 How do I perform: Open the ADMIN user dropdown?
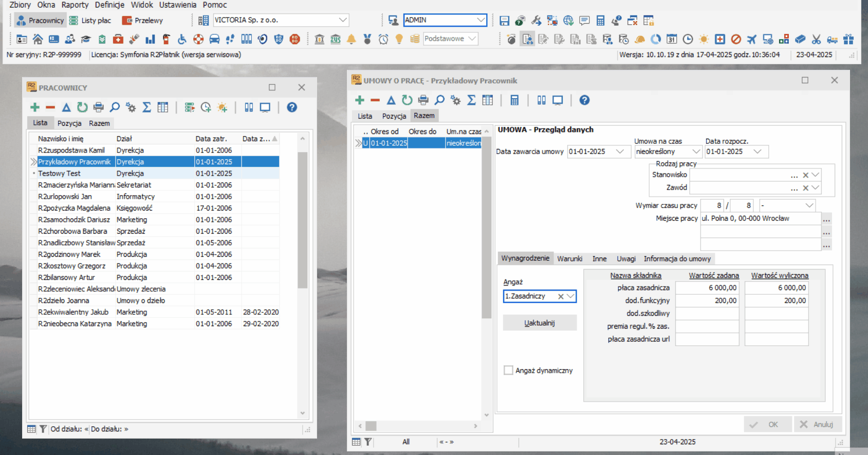click(481, 20)
